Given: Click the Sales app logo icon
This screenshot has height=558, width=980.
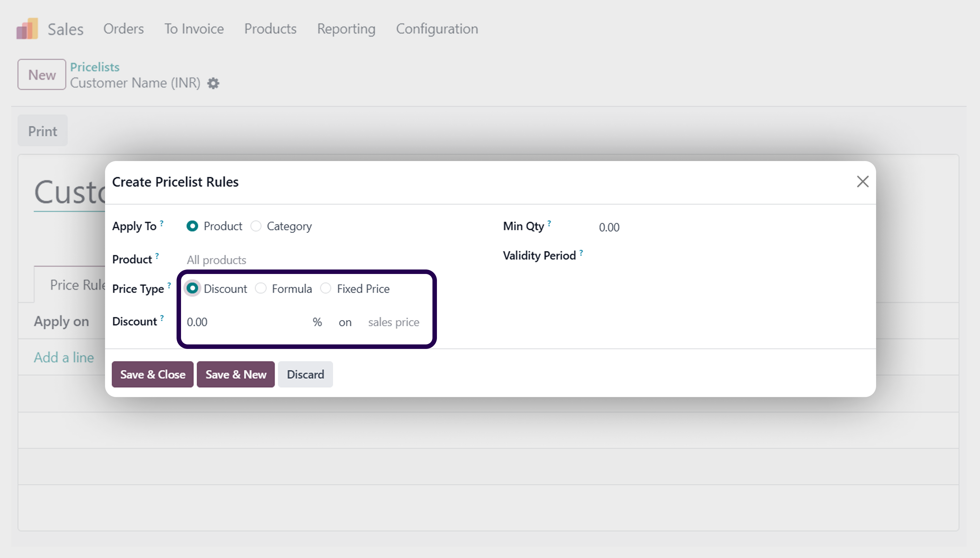Looking at the screenshot, I should (27, 29).
